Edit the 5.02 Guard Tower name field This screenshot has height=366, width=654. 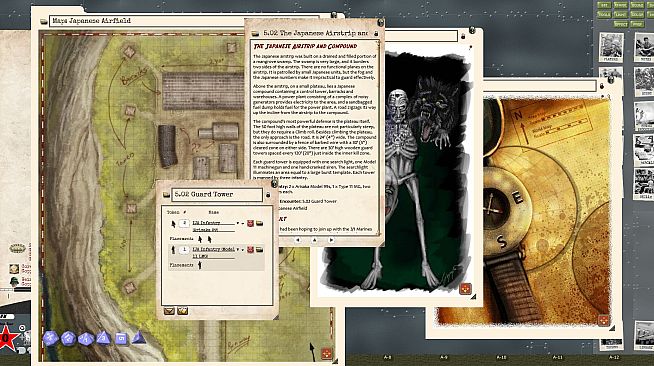click(x=217, y=195)
